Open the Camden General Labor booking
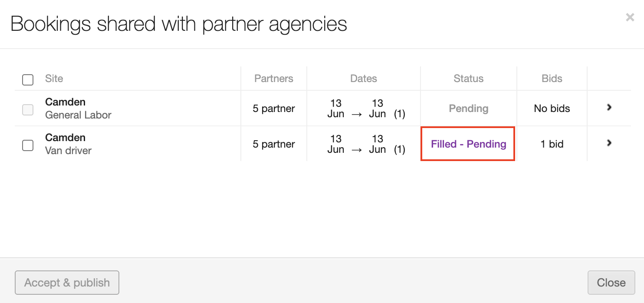The width and height of the screenshot is (644, 303). pyautogui.click(x=66, y=102)
